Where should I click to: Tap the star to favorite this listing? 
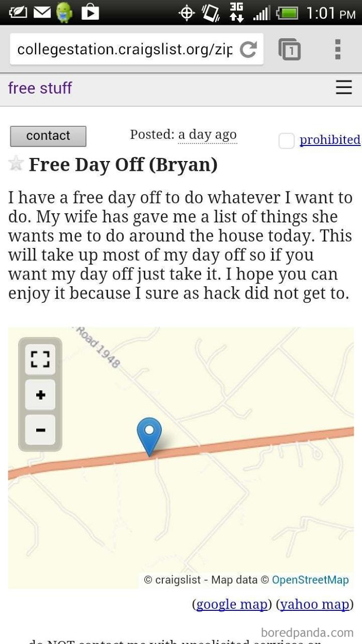pos(16,164)
